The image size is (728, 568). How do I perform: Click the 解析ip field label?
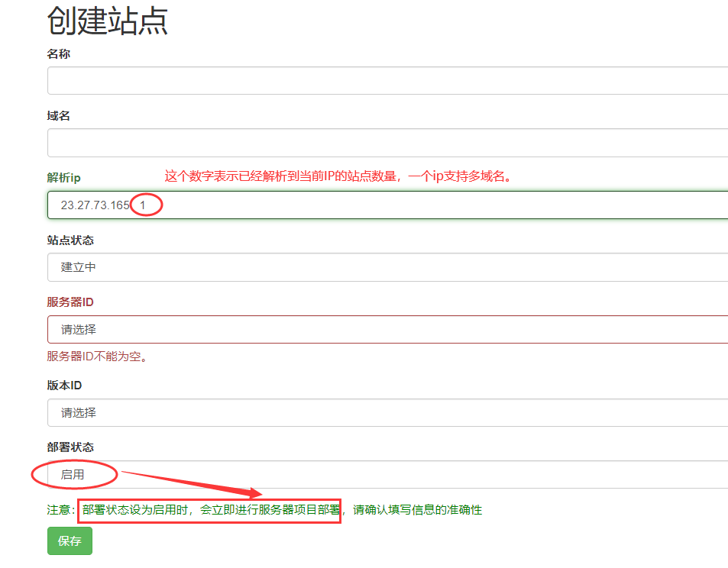[x=63, y=178]
